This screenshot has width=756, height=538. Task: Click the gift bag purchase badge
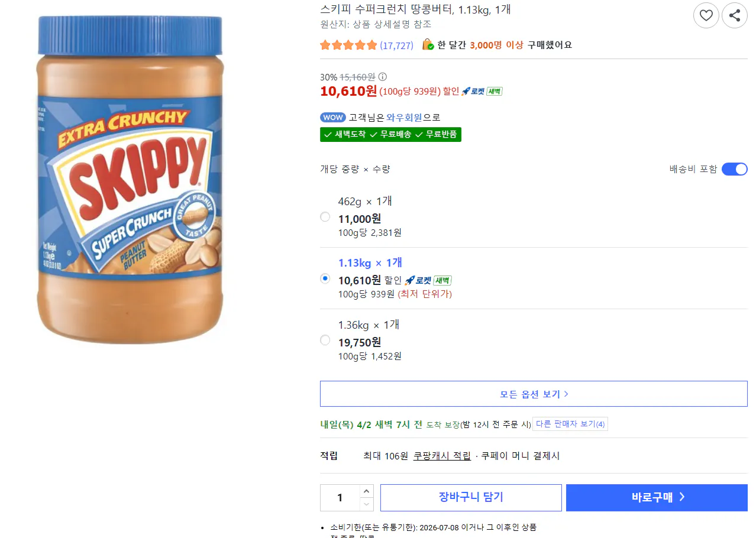click(427, 44)
